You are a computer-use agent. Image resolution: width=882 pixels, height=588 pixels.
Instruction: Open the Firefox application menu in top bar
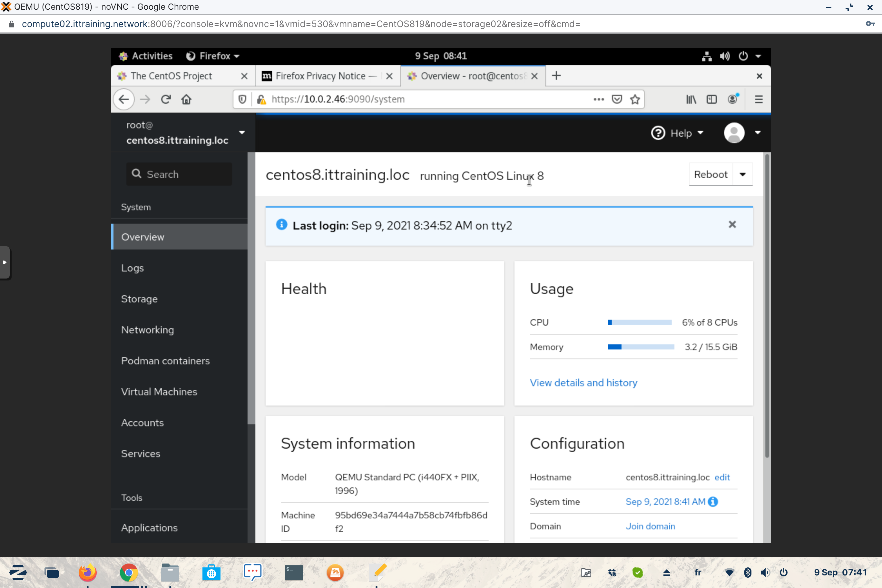pyautogui.click(x=213, y=56)
